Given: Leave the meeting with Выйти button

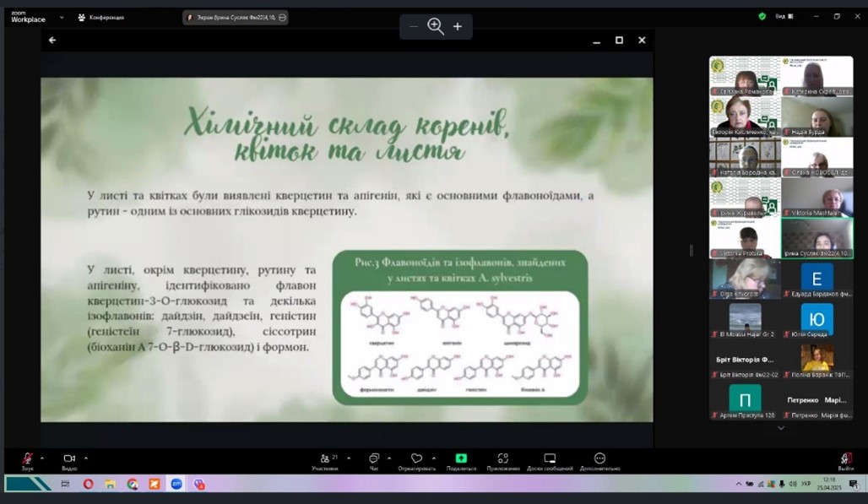Looking at the screenshot, I should coord(846,460).
